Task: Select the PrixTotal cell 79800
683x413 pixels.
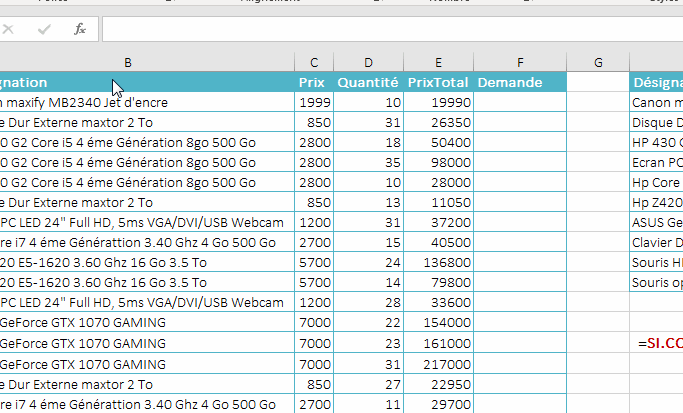Action: tap(438, 283)
